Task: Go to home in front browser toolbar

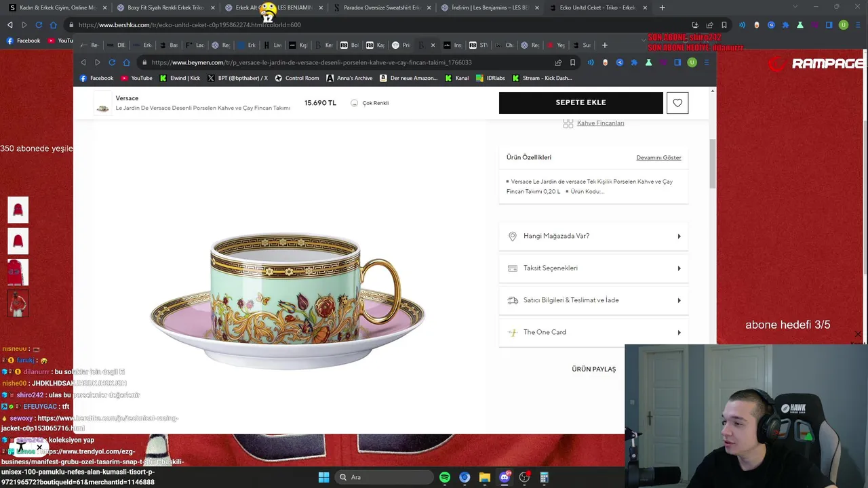Action: (126, 62)
